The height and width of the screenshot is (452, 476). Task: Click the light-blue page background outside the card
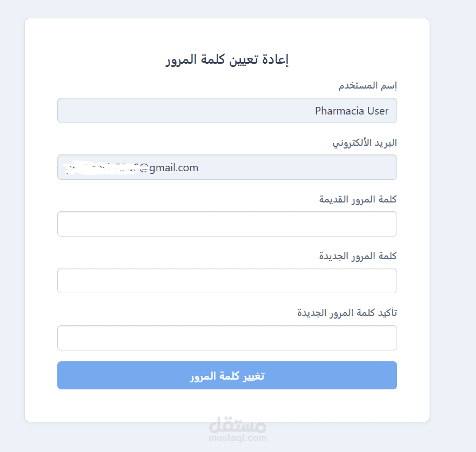click(454, 216)
